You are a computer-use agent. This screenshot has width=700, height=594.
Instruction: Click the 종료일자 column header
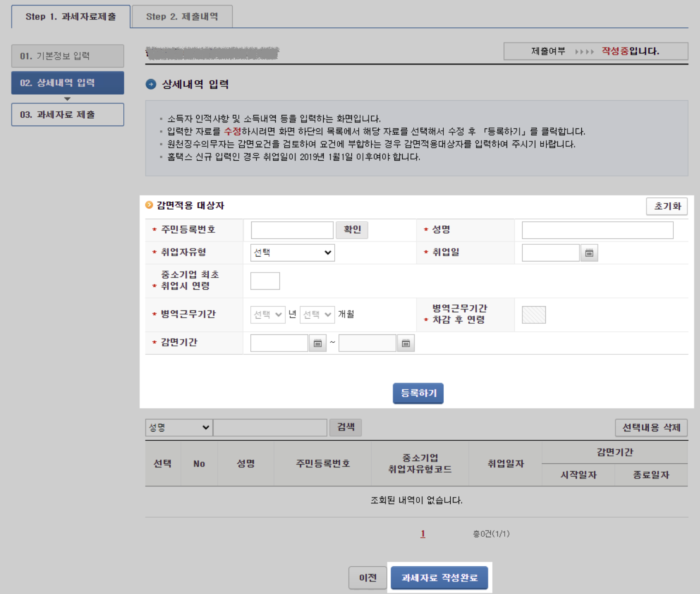point(651,475)
